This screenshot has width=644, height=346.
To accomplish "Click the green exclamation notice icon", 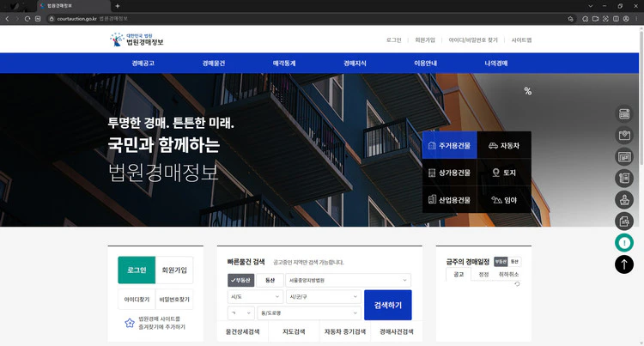I will click(x=624, y=243).
